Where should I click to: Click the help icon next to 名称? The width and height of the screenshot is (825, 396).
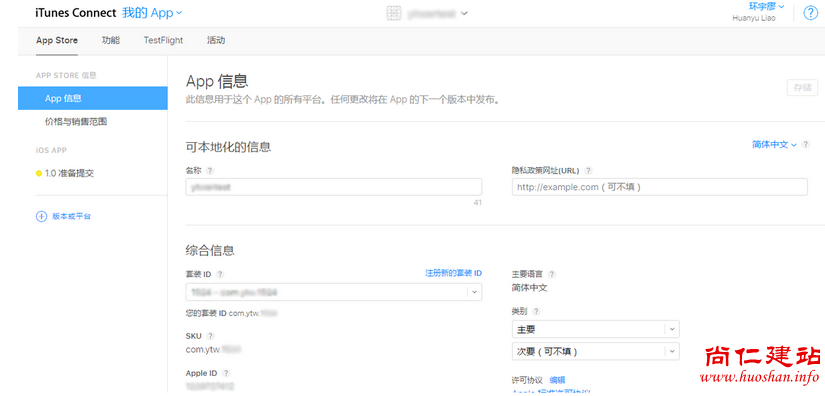tap(210, 170)
